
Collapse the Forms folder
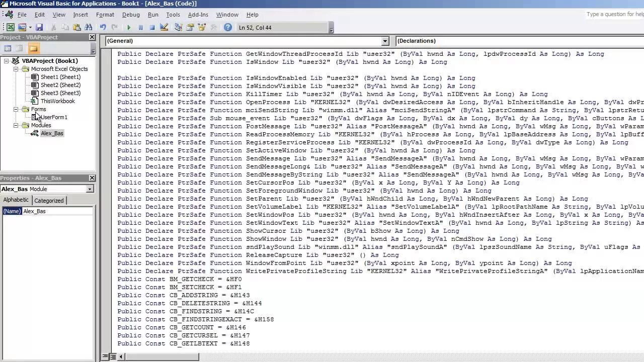pyautogui.click(x=16, y=109)
